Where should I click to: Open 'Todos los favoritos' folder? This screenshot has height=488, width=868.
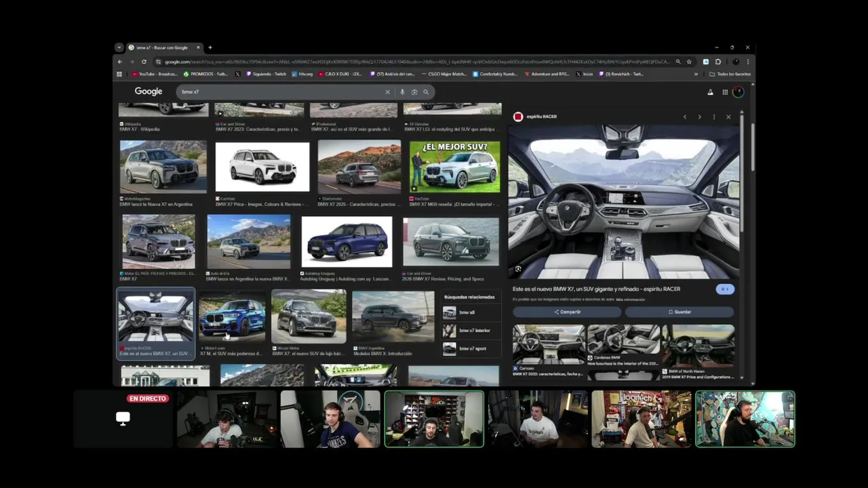pos(730,74)
